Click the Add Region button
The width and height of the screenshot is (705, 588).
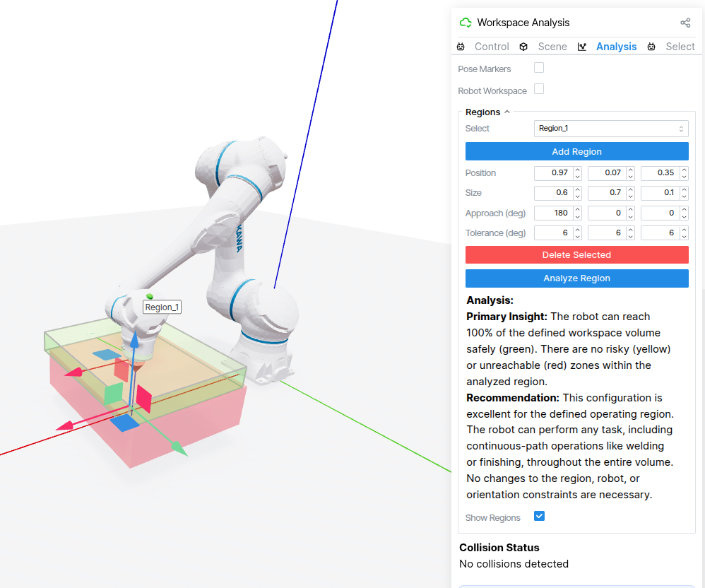[x=576, y=151]
